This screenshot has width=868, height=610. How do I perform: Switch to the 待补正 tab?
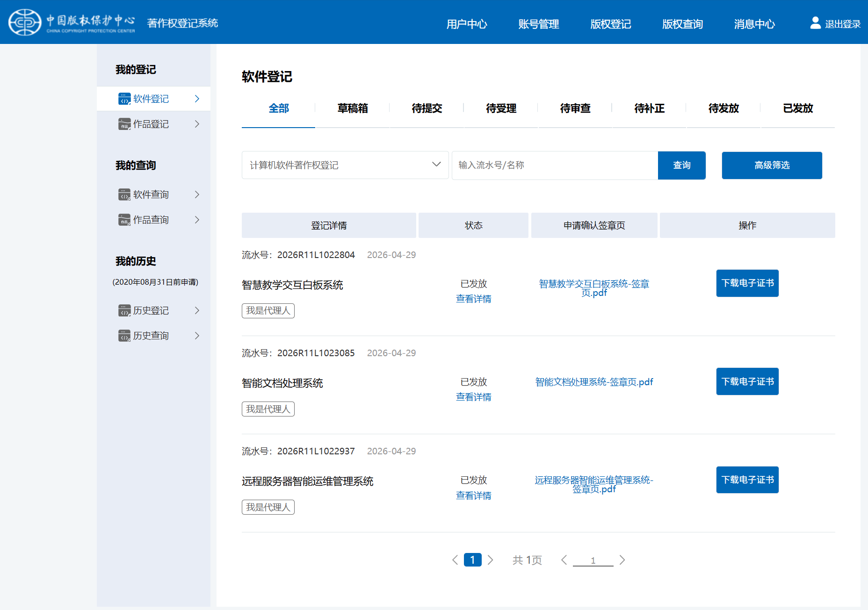(650, 108)
